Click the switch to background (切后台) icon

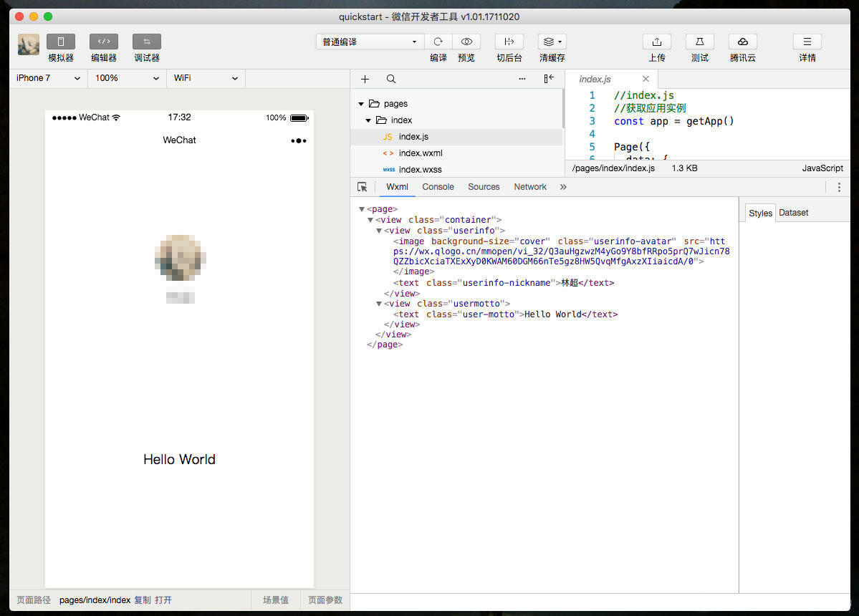pyautogui.click(x=509, y=42)
